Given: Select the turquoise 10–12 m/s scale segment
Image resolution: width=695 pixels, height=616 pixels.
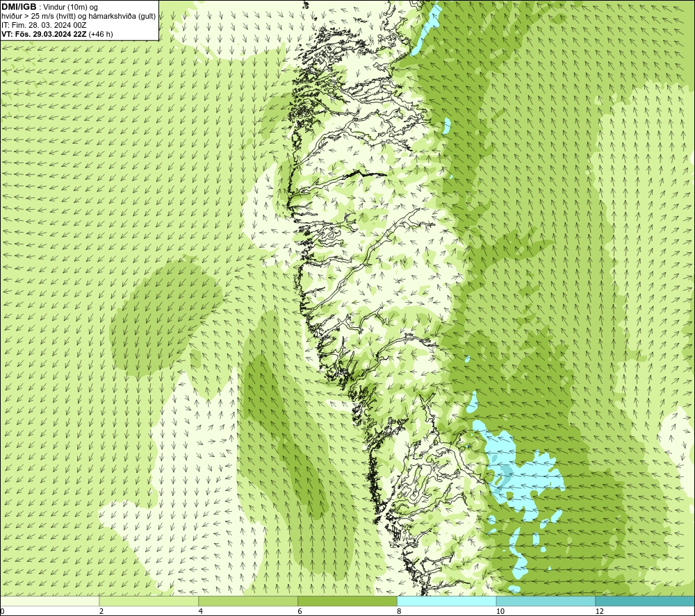Looking at the screenshot, I should pos(546,601).
